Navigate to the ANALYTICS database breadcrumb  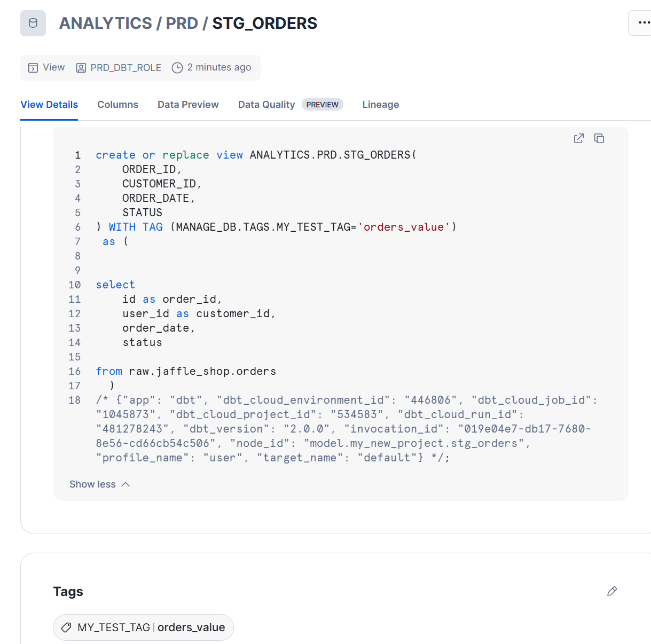click(x=105, y=23)
